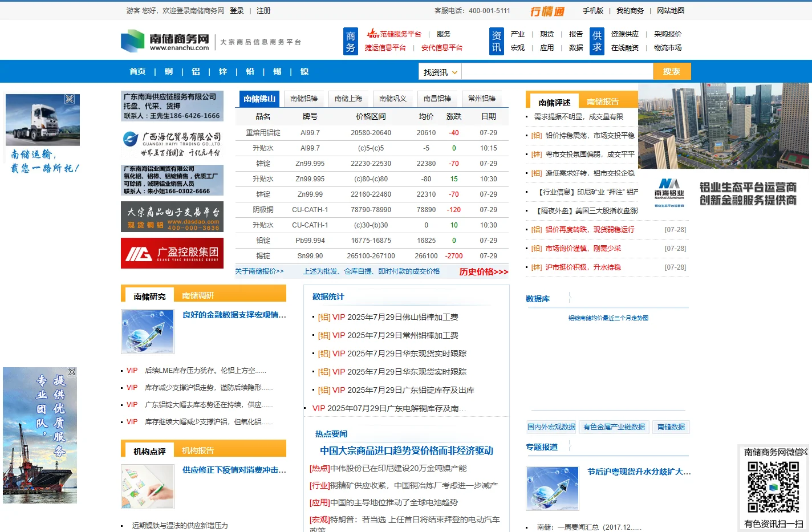Switch to 南储铝棒 price tab
This screenshot has width=812, height=532.
pyautogui.click(x=304, y=99)
